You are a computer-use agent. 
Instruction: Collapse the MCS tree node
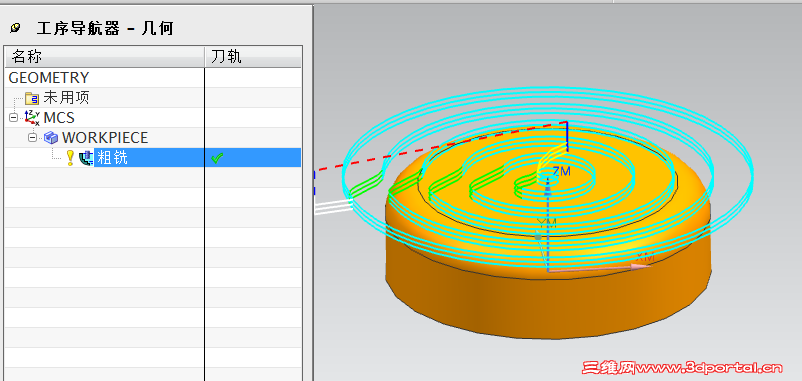[x=13, y=118]
